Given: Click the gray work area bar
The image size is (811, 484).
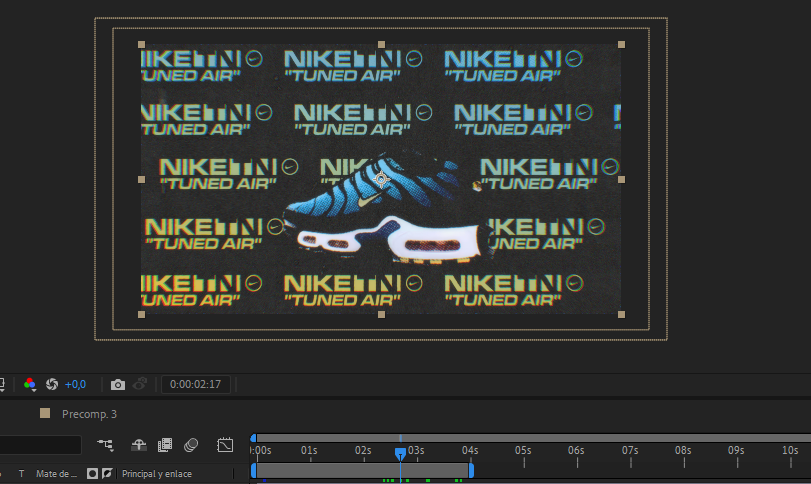Looking at the screenshot, I should pyautogui.click(x=362, y=471).
